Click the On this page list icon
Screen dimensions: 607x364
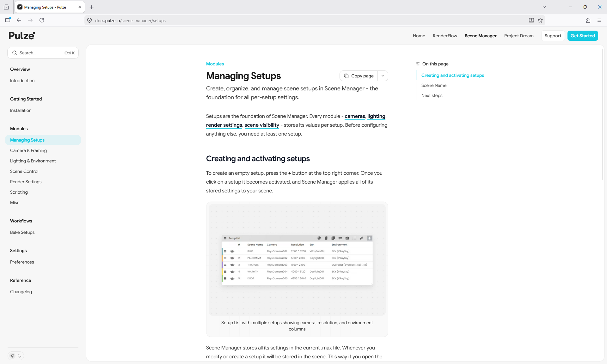click(x=418, y=64)
